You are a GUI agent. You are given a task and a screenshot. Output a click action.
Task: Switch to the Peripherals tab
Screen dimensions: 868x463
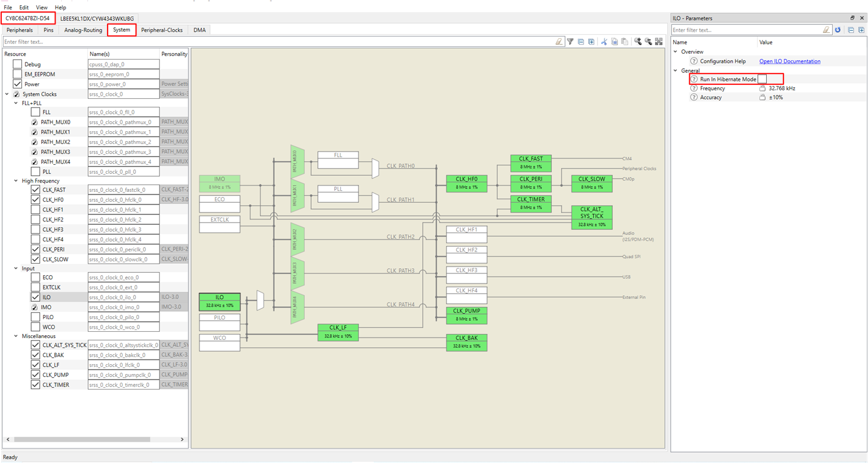click(x=20, y=29)
